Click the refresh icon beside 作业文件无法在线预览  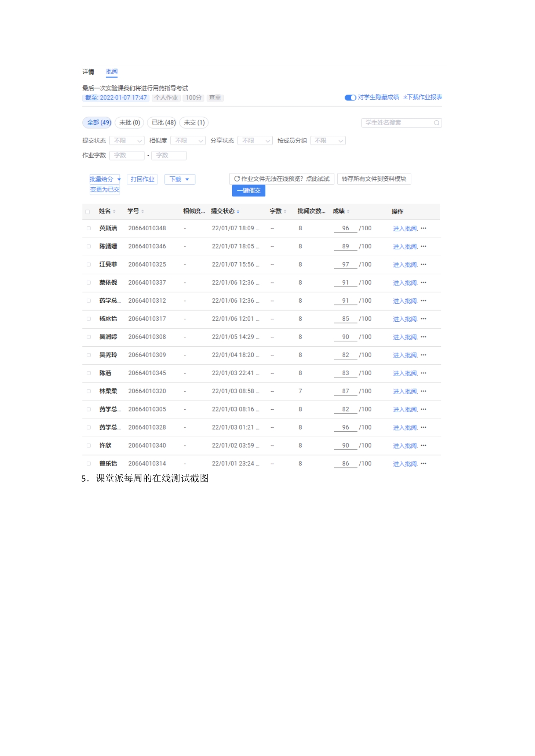click(x=237, y=179)
